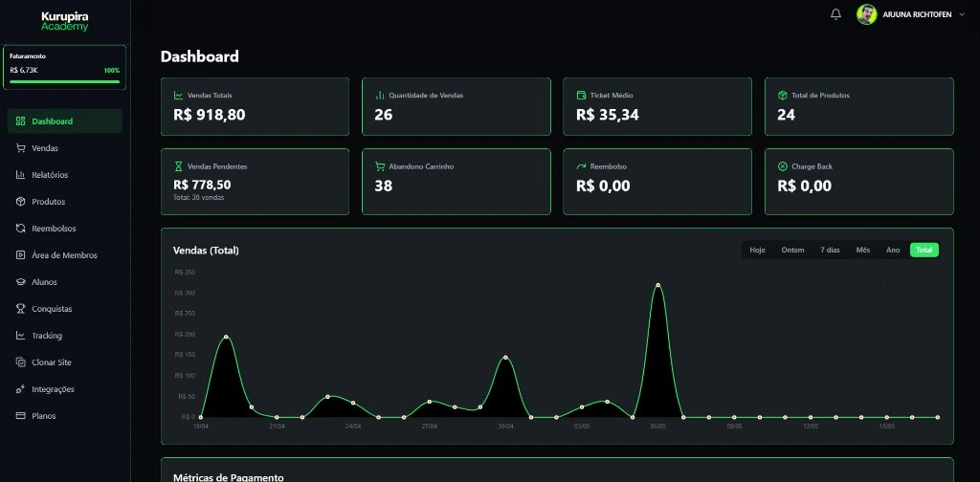Open Clonar Site from sidebar

(x=65, y=362)
